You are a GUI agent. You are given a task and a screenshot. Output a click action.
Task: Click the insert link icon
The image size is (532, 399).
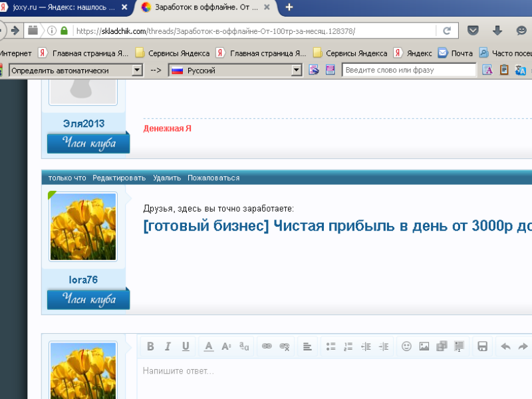pos(267,346)
